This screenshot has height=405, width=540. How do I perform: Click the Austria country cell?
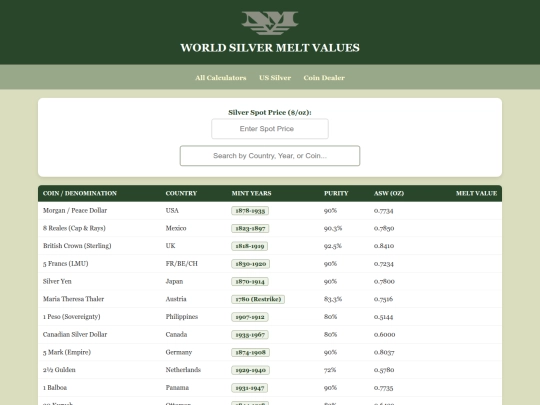[x=176, y=299]
